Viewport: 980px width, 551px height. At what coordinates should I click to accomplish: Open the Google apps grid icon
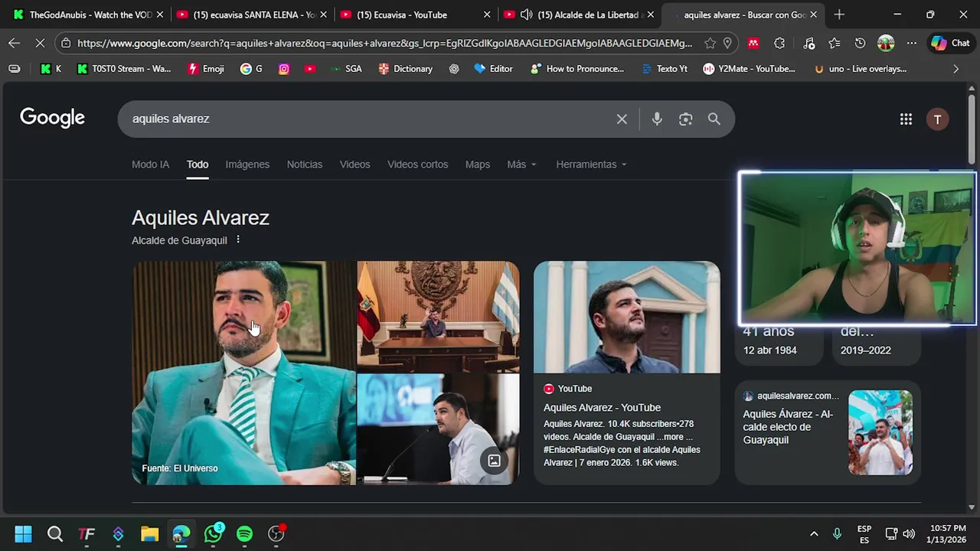(x=906, y=119)
